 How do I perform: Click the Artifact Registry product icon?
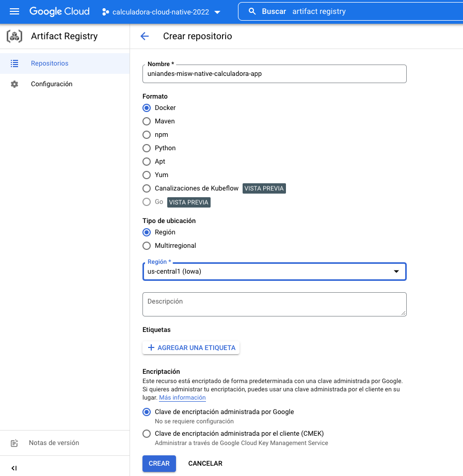[x=14, y=36]
